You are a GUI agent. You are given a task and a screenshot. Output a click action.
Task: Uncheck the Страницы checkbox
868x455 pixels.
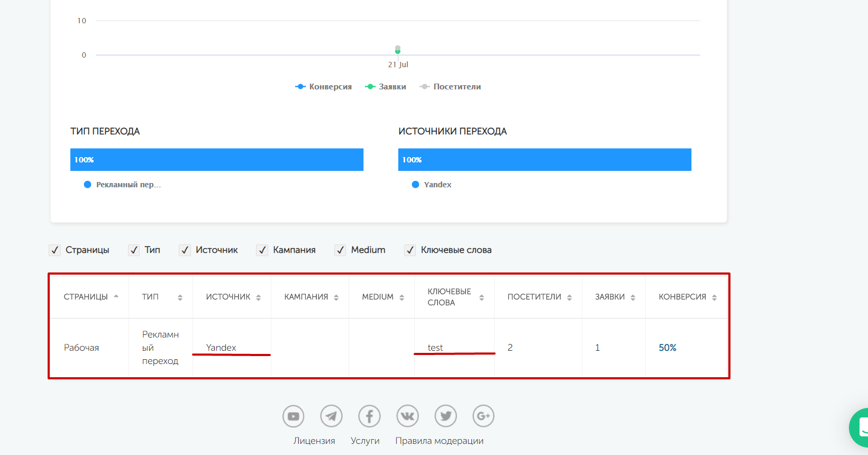coord(54,250)
